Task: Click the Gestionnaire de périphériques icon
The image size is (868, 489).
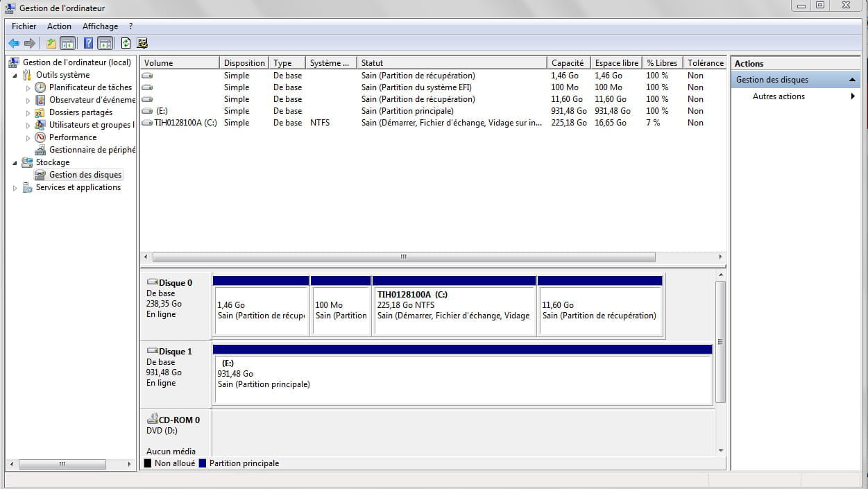Action: (x=40, y=150)
